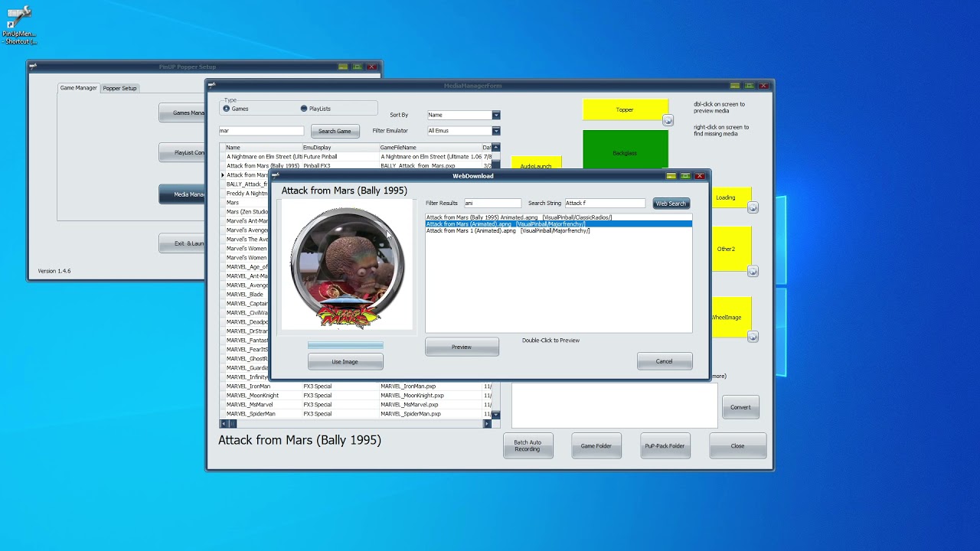
Task: Click Batch Auto Recording button
Action: click(x=528, y=446)
